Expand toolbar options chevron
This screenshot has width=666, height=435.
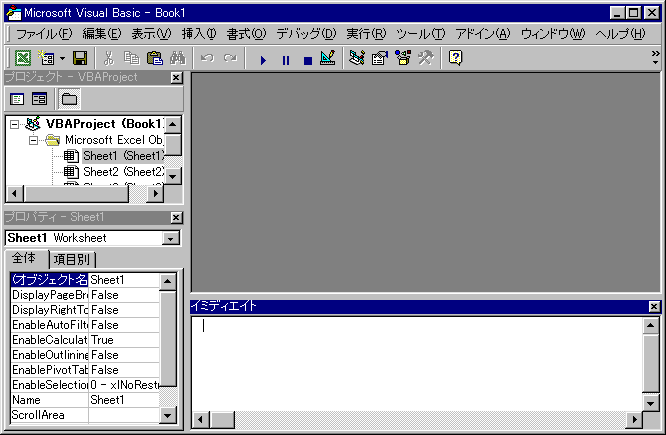[656, 57]
